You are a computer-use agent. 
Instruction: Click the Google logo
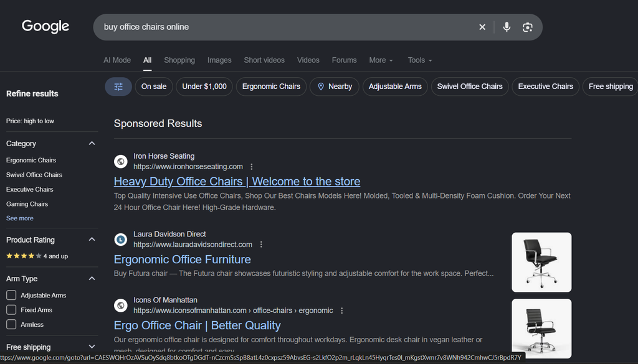click(x=45, y=26)
